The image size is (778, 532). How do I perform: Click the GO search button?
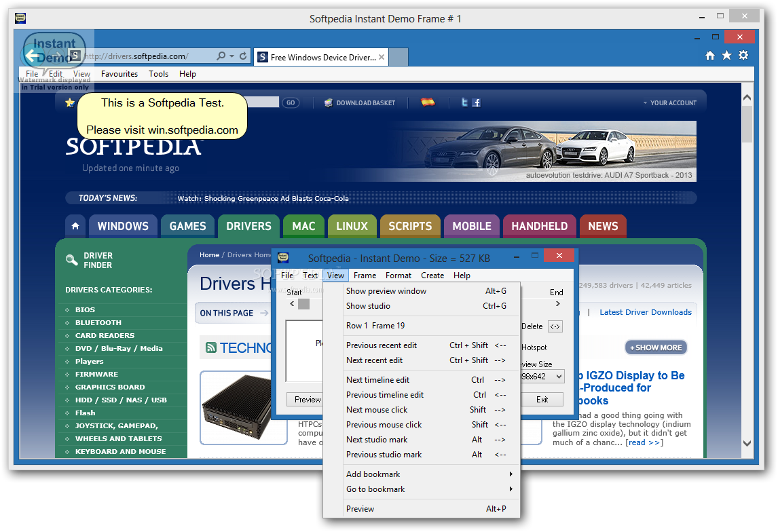pos(291,102)
